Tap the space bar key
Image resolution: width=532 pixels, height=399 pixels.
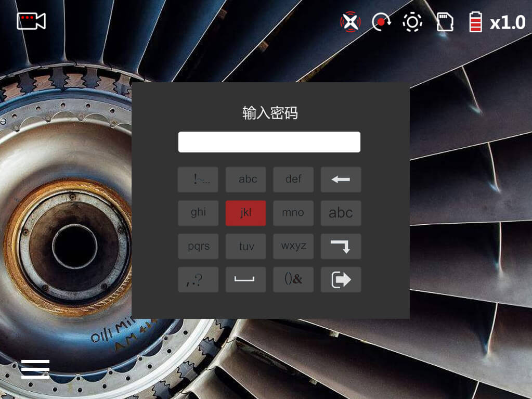click(245, 280)
